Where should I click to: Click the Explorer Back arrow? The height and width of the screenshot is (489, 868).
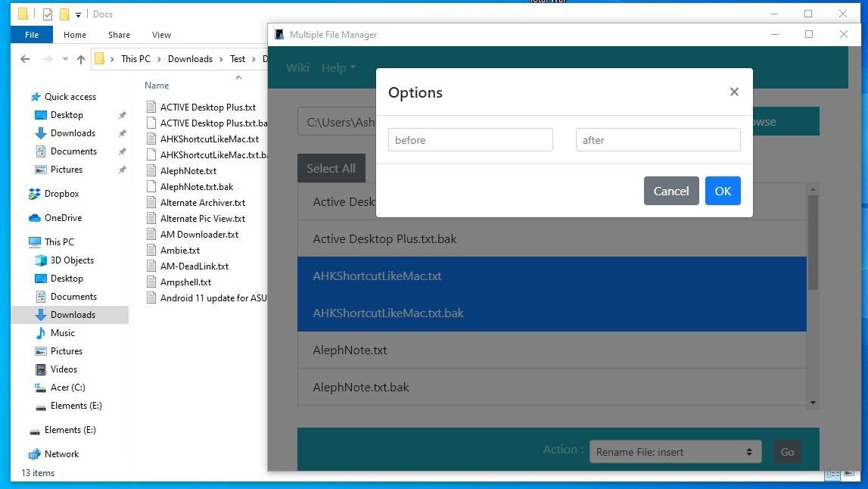25,59
